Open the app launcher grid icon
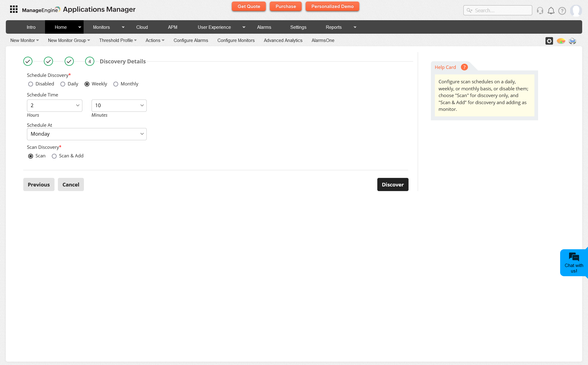This screenshot has height=365, width=588. pos(14,9)
